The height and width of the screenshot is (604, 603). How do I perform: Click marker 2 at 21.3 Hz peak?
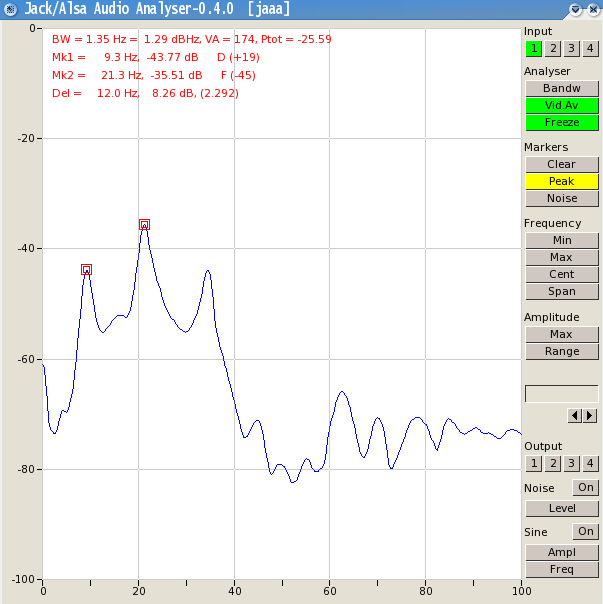144,225
